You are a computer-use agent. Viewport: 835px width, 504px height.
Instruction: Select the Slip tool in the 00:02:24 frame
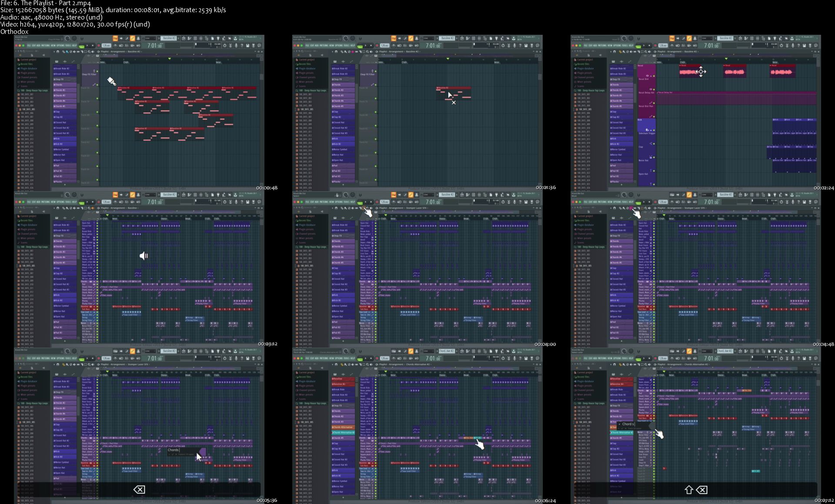click(x=635, y=52)
